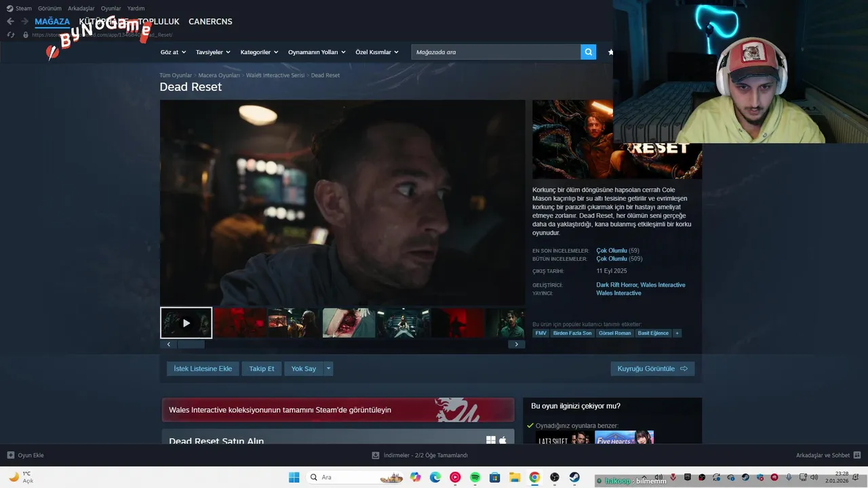Screen dimensions: 868x488
Task: Click İstek Listesine Ekle button
Action: pyautogui.click(x=203, y=369)
